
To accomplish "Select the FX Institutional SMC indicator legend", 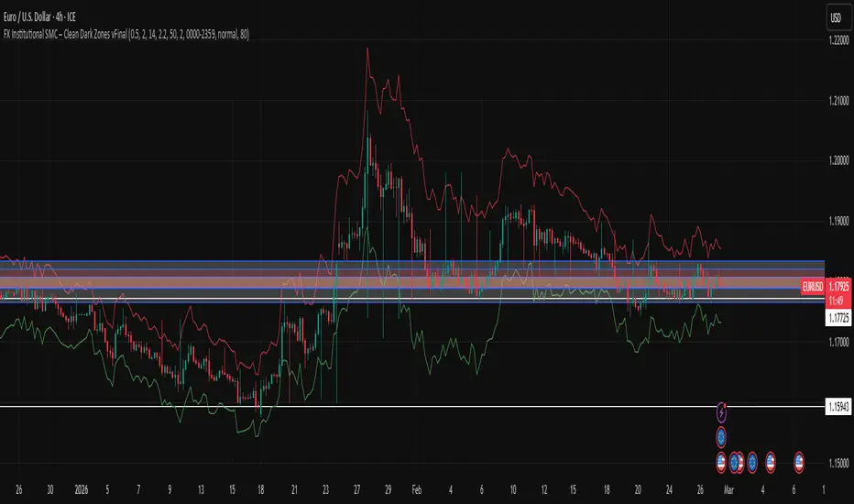I will pos(126,34).
